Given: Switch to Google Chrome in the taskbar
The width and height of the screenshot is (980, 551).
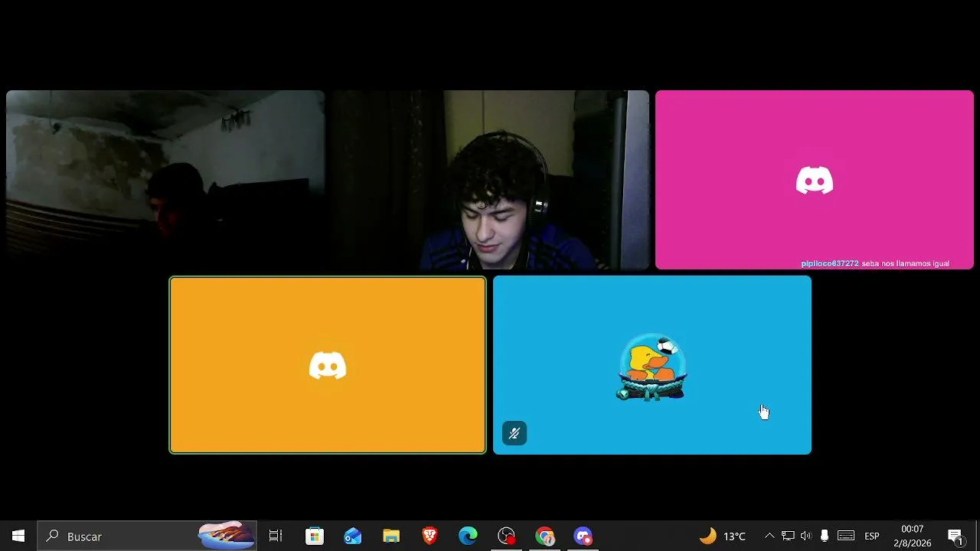Looking at the screenshot, I should click(544, 536).
